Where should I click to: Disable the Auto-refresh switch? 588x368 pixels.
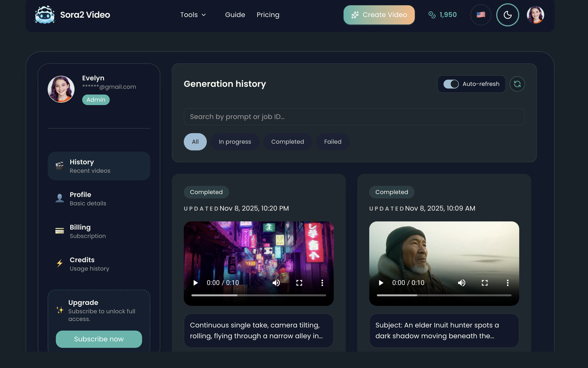click(x=451, y=84)
